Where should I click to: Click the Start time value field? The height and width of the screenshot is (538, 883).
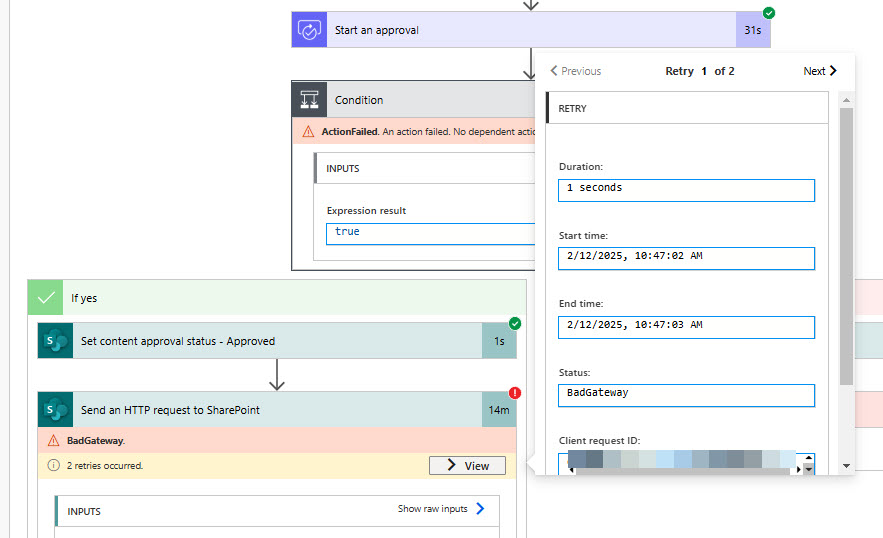tap(686, 259)
